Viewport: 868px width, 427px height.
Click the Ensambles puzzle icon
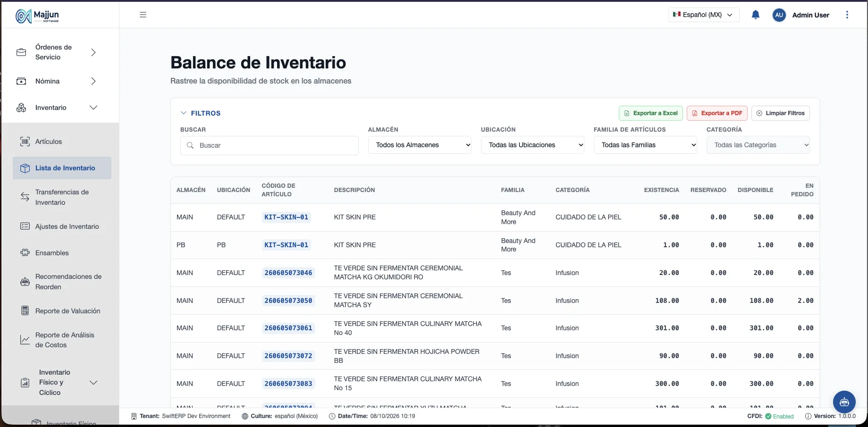[25, 253]
